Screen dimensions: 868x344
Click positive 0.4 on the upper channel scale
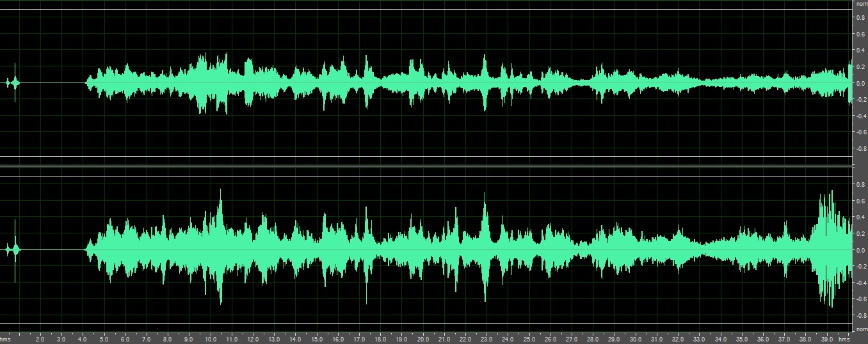point(862,51)
